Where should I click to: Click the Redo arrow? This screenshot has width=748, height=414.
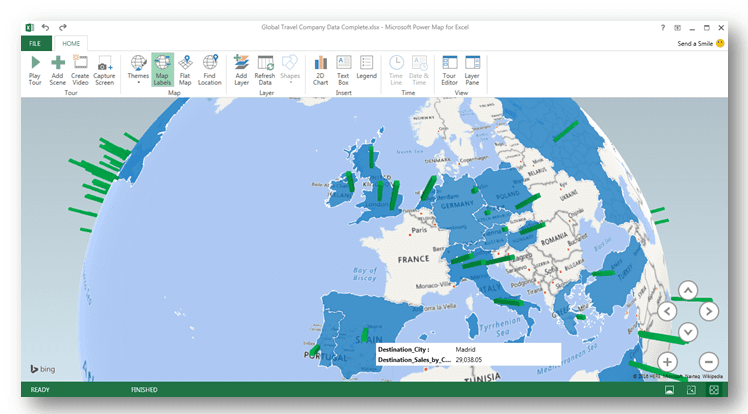point(63,28)
